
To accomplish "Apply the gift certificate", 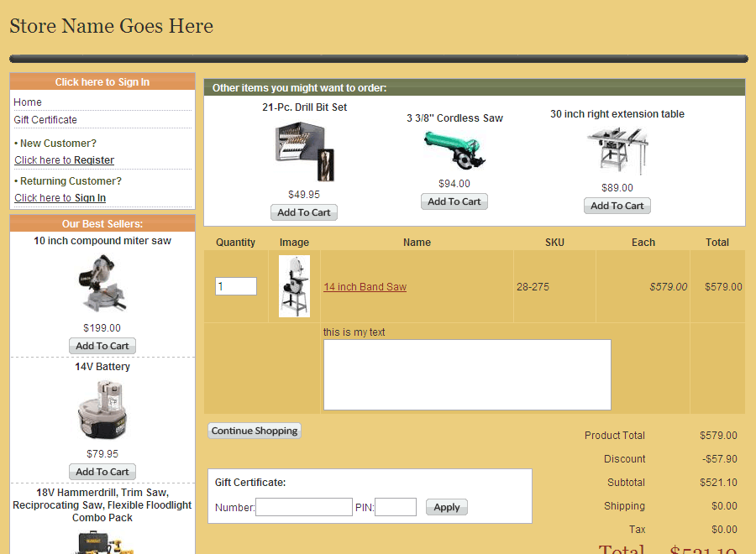I will (446, 507).
